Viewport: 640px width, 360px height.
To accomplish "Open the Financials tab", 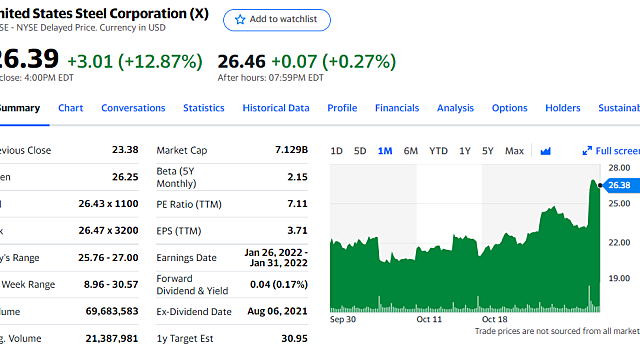I will coord(397,108).
